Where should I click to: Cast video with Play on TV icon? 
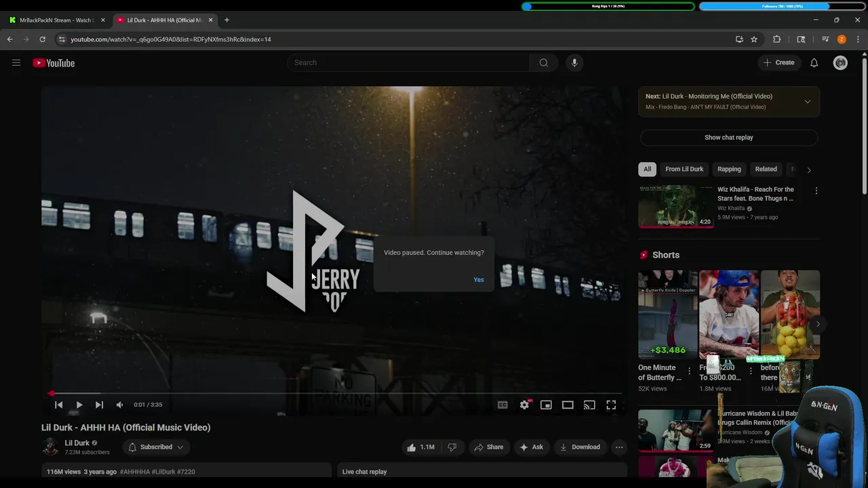pyautogui.click(x=589, y=405)
